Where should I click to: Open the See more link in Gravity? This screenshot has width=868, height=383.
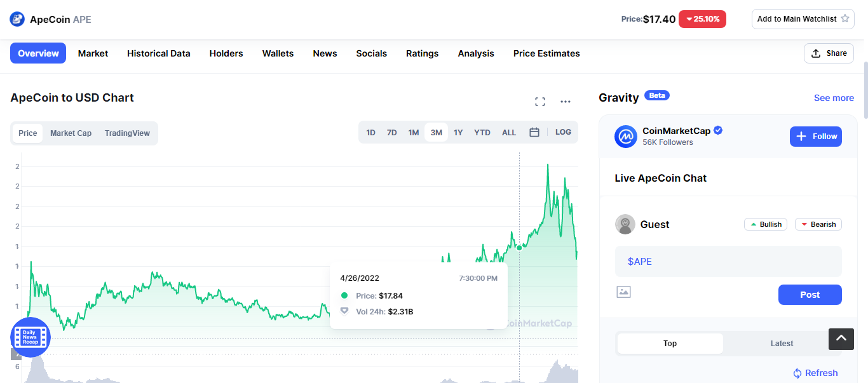834,98
